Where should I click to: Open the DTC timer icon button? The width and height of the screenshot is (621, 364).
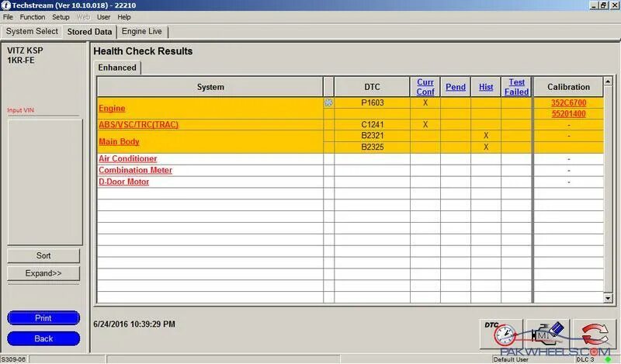[501, 334]
